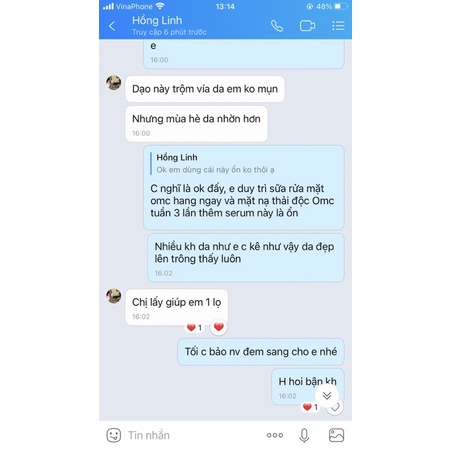Jump to latest messages with double-chevron

(x=327, y=395)
